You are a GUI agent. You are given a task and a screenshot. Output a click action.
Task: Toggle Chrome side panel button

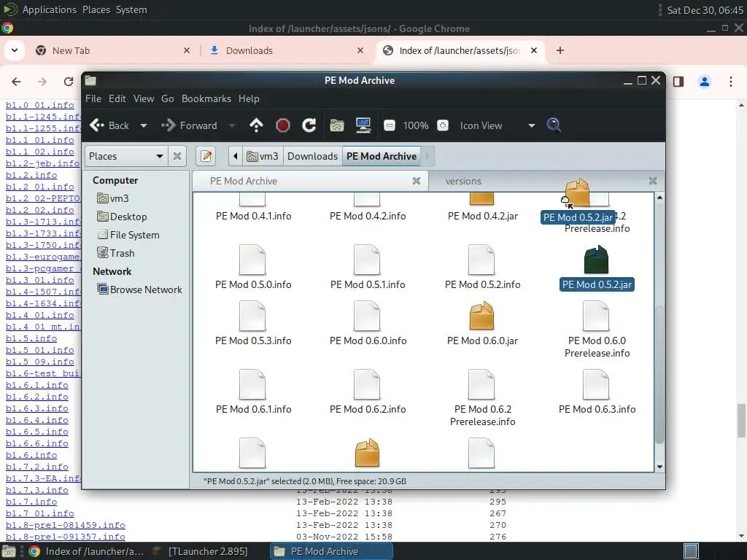click(678, 82)
